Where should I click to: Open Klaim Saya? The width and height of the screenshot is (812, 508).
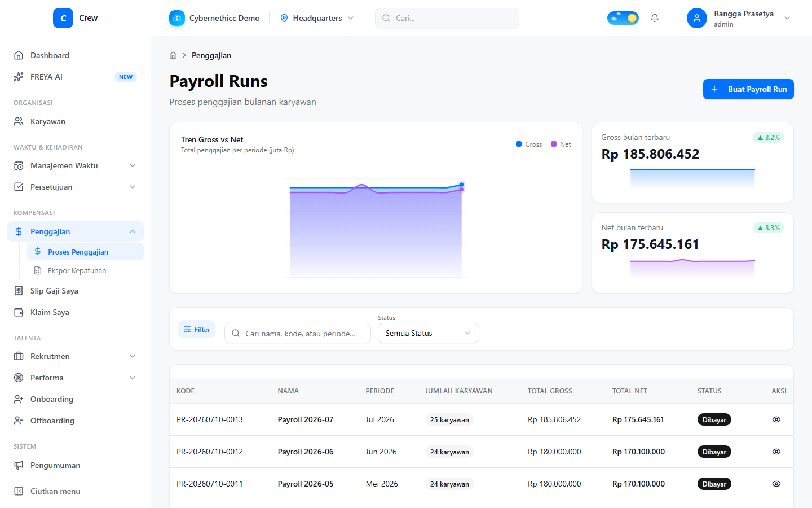75,312
